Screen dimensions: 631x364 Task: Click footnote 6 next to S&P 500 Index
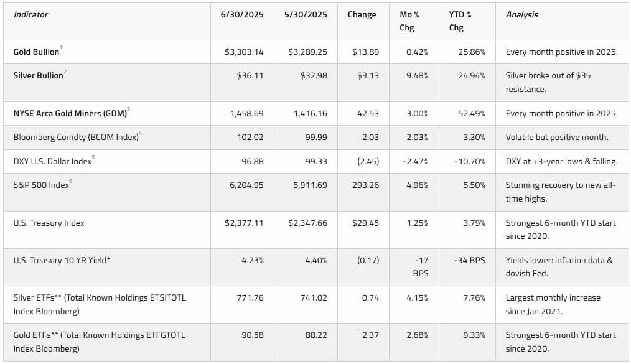[71, 181]
